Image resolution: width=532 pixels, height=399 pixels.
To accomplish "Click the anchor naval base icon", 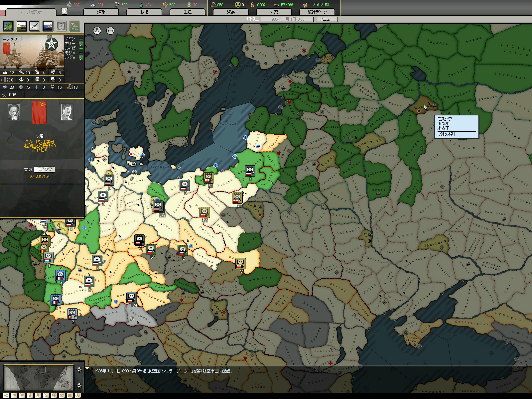I will pos(21,79).
